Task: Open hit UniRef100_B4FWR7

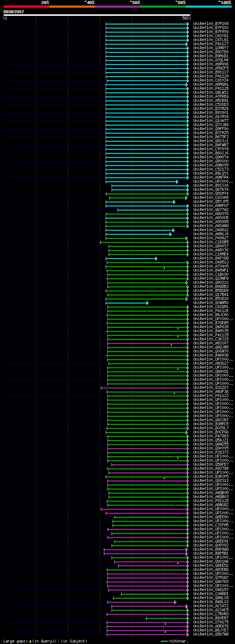Action: [211, 145]
